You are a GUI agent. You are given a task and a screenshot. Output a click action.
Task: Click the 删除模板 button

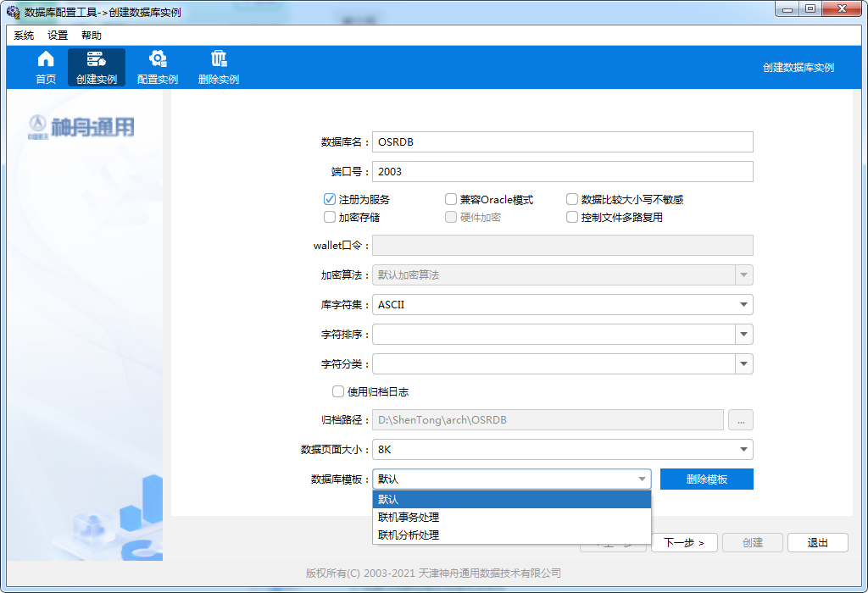[706, 479]
